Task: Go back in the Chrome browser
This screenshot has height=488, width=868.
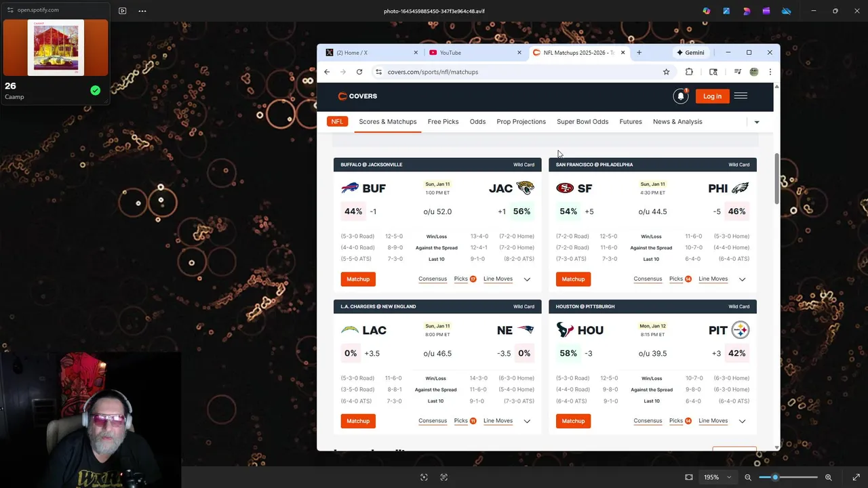Action: (327, 72)
